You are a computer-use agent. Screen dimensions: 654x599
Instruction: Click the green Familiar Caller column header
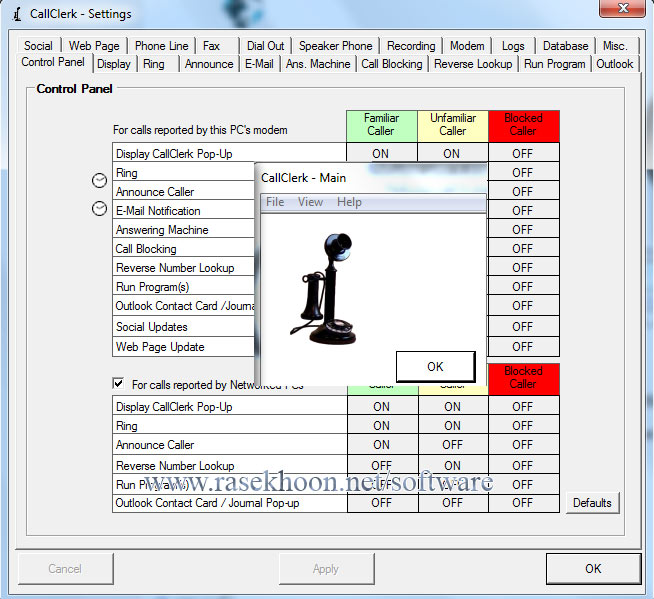381,126
